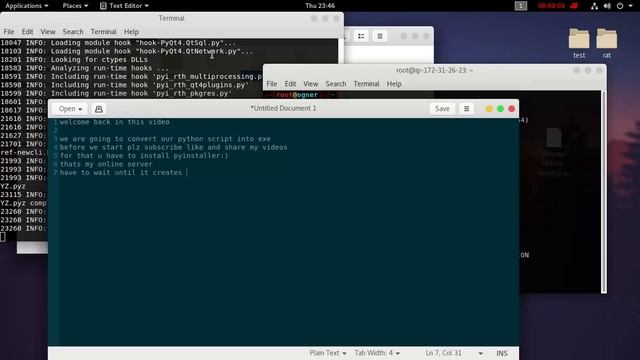This screenshot has height=360, width=640.
Task: Open the system menu arrow in top bar
Action: tap(632, 6)
